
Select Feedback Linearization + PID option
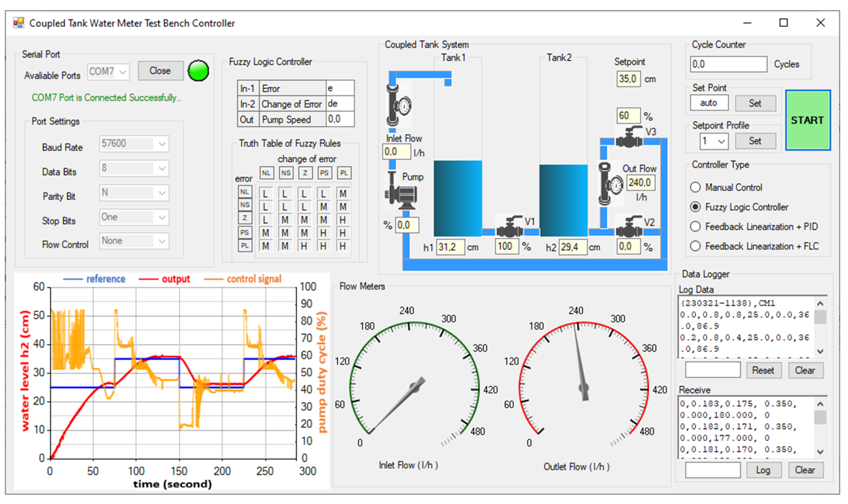(695, 226)
